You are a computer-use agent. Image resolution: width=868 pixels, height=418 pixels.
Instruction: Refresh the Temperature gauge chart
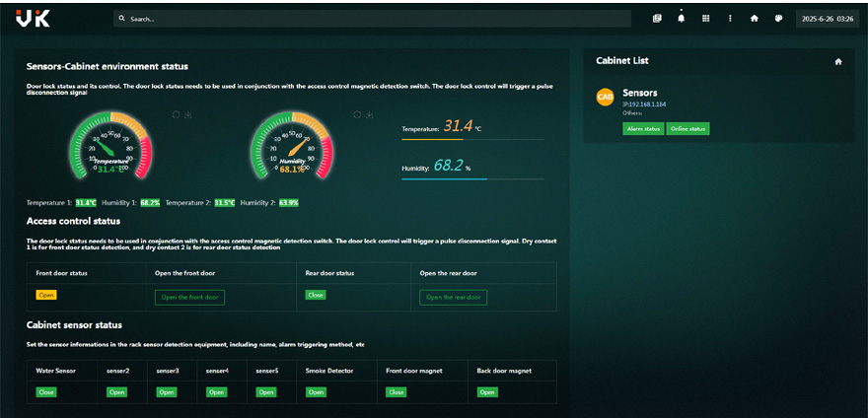(x=176, y=114)
